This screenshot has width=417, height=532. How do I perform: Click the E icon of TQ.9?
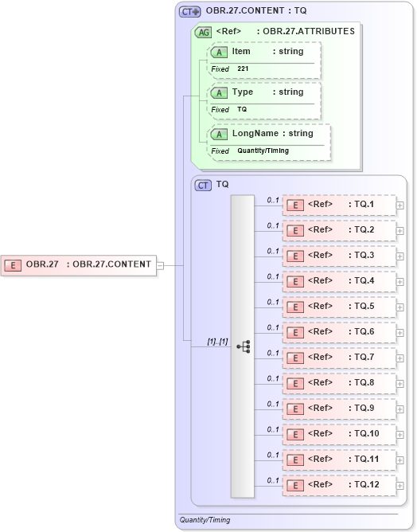coord(295,409)
